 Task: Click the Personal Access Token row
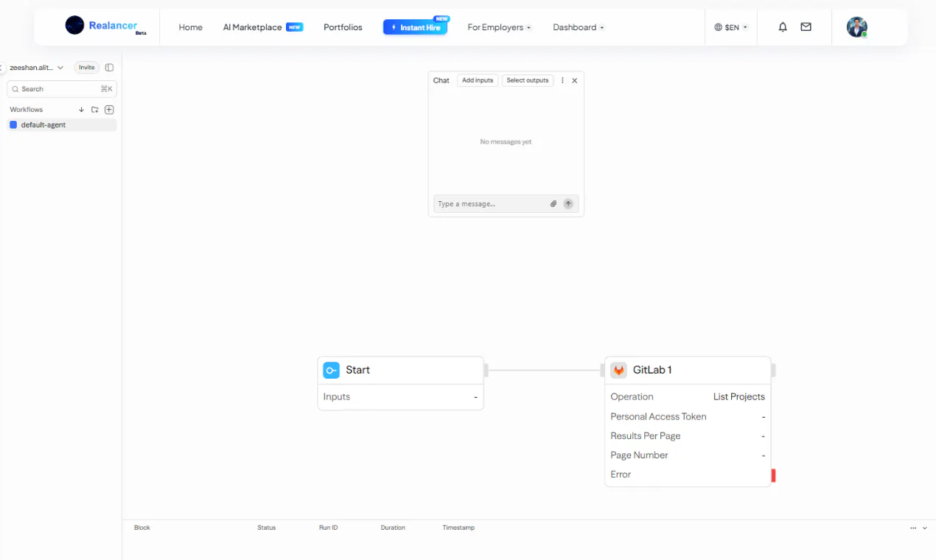click(688, 416)
